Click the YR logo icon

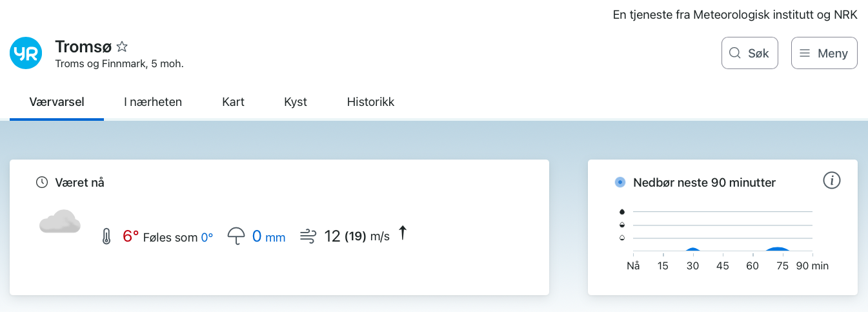(x=26, y=53)
